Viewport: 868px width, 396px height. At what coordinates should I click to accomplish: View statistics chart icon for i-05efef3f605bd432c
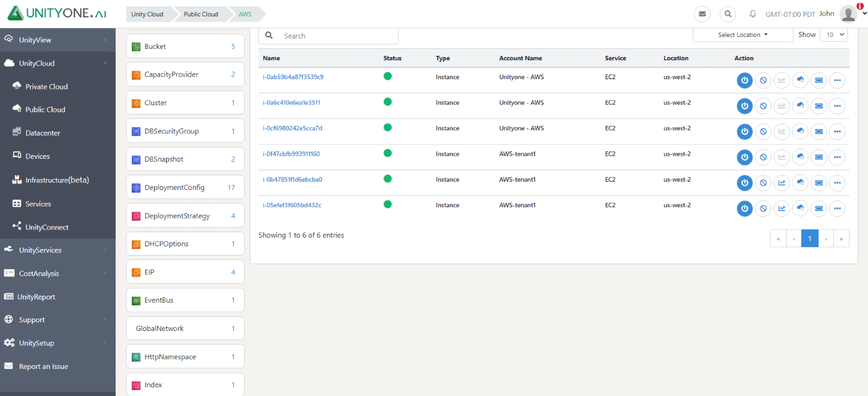(x=782, y=208)
